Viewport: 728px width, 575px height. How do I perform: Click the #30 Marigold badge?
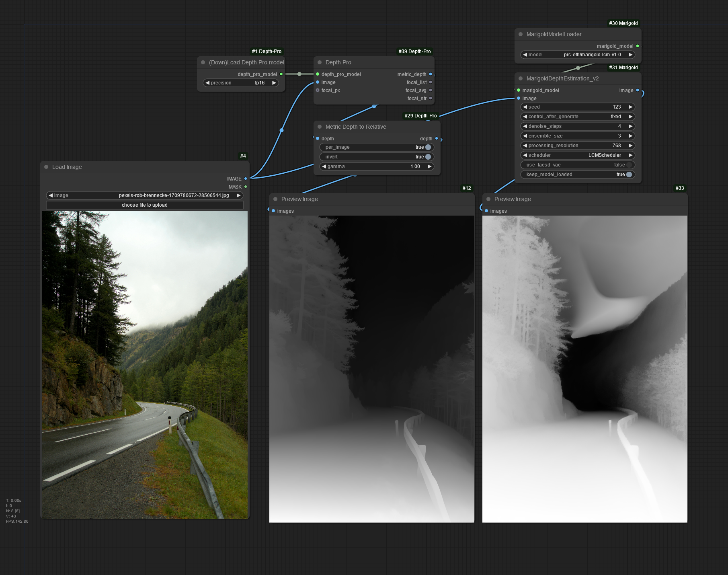[623, 23]
